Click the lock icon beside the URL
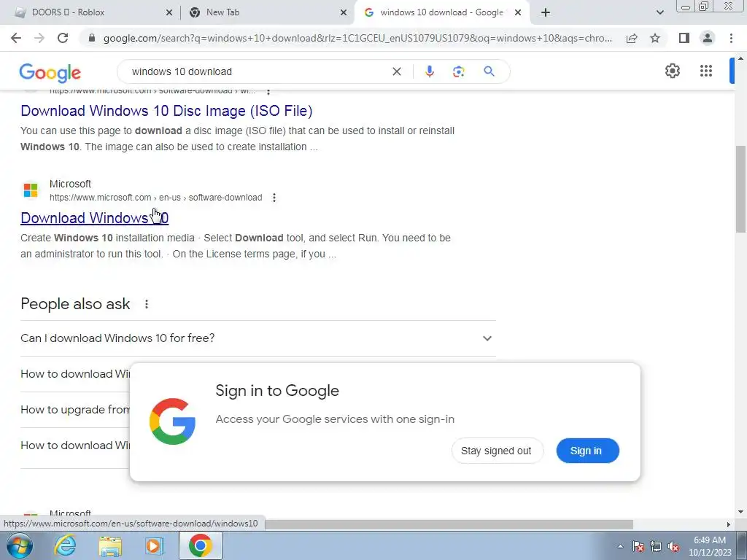 92,38
